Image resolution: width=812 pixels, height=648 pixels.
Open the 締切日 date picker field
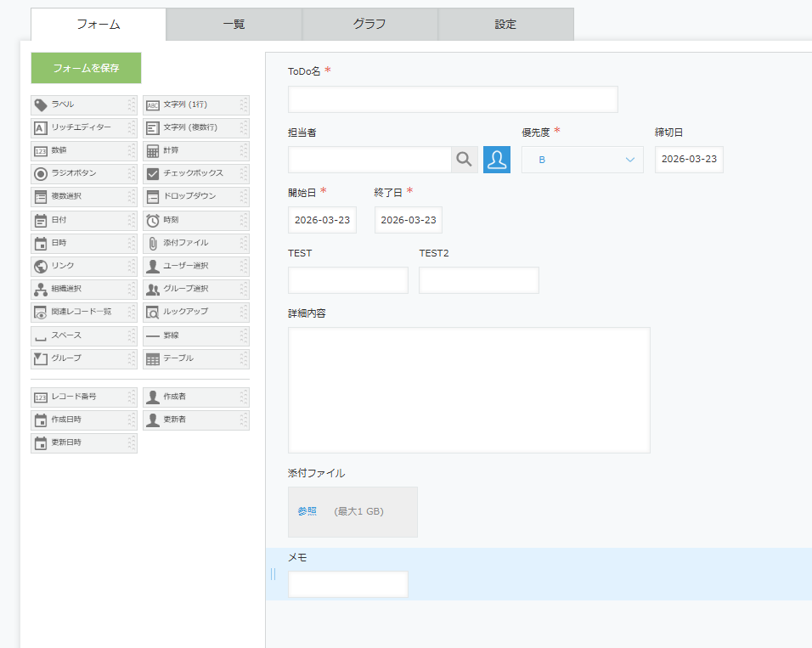click(688, 160)
